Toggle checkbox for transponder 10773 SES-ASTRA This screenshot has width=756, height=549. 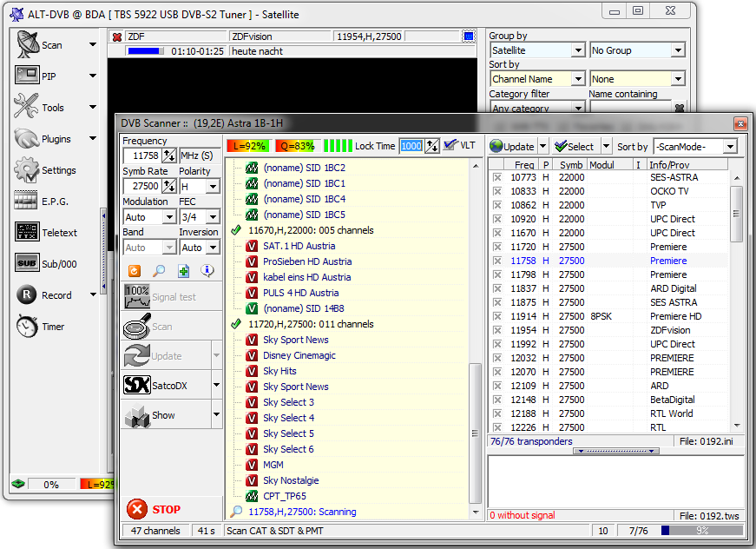pyautogui.click(x=497, y=177)
